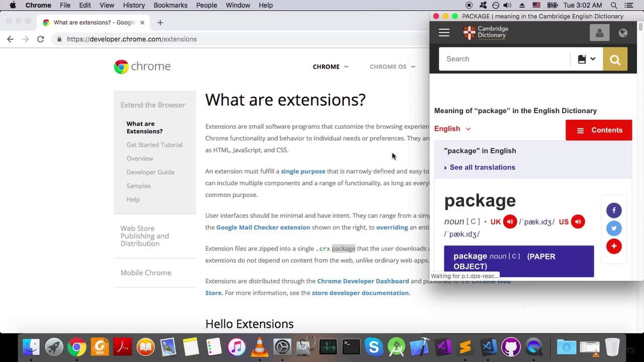The width and height of the screenshot is (644, 362).
Task: Click the package PAPER OBJECT heading
Action: click(x=519, y=261)
